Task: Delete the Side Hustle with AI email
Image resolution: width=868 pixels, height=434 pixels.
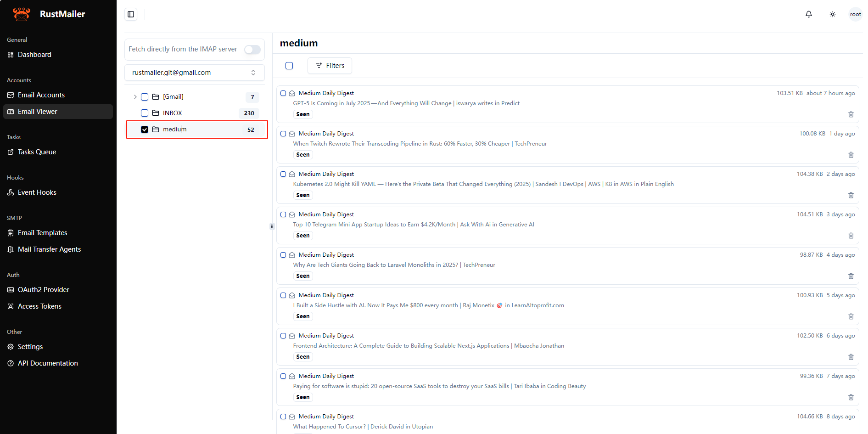Action: [851, 316]
